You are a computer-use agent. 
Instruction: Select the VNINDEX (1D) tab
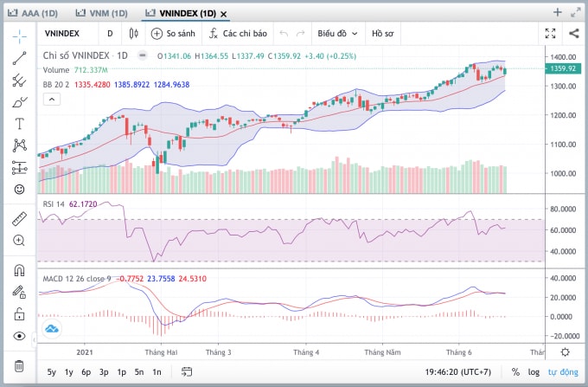181,14
